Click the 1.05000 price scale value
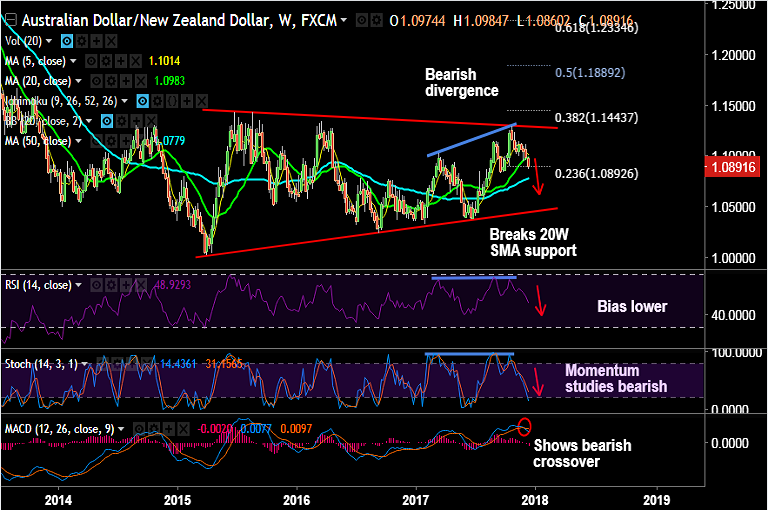The height and width of the screenshot is (510, 768). [x=733, y=207]
